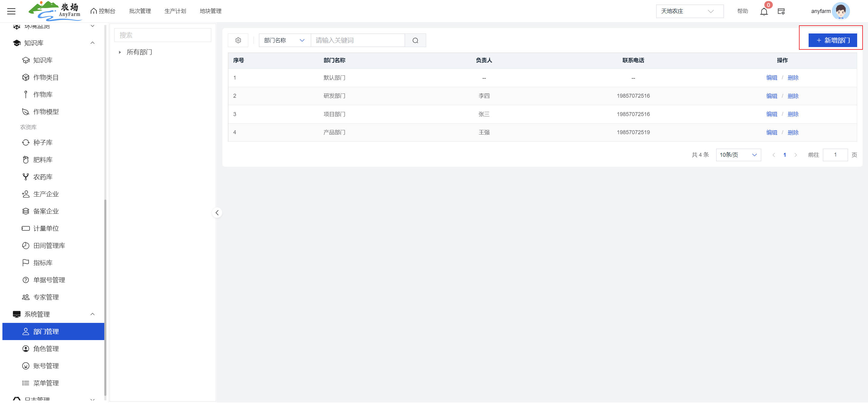Click 编辑 for 研发部门 row
This screenshot has height=407, width=868.
click(771, 96)
